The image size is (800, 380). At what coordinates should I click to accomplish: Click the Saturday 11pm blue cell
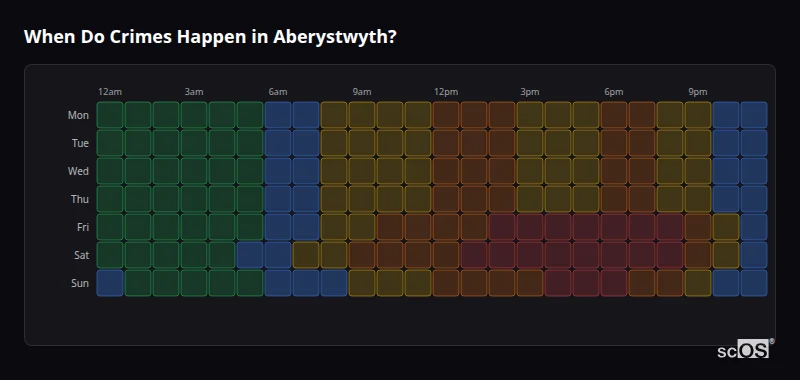click(754, 255)
